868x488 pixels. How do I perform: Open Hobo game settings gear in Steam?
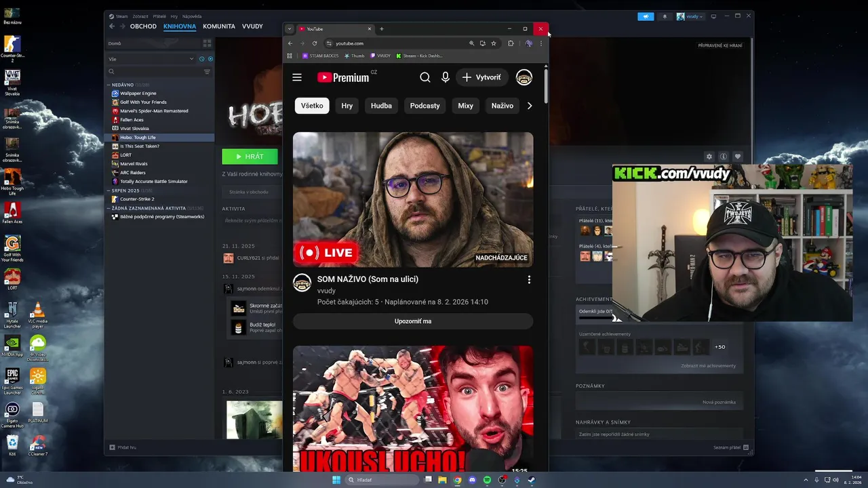(709, 157)
